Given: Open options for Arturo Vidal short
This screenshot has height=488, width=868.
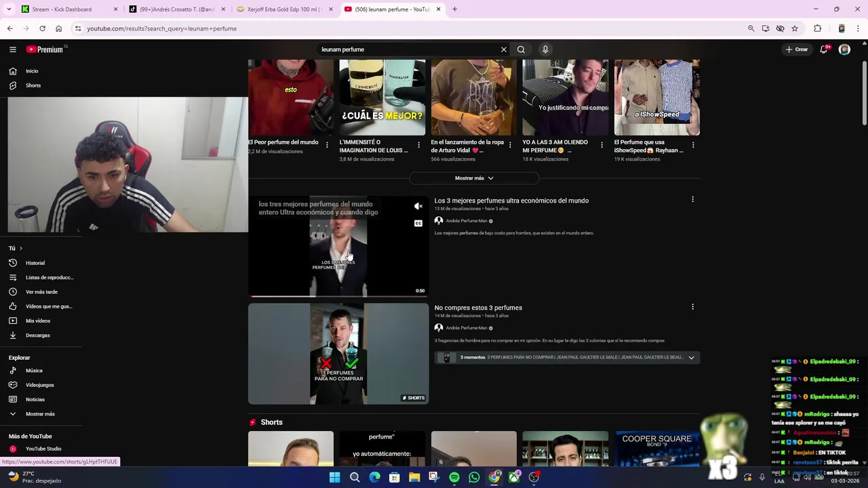Looking at the screenshot, I should click(510, 145).
